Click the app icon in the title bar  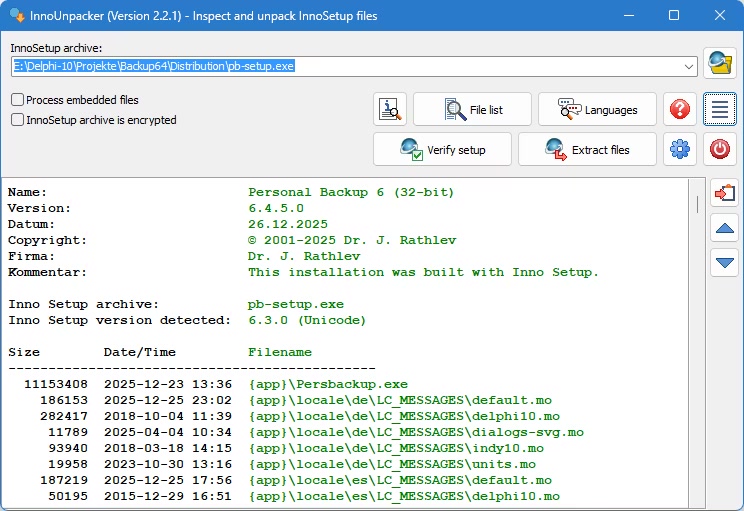[x=16, y=15]
